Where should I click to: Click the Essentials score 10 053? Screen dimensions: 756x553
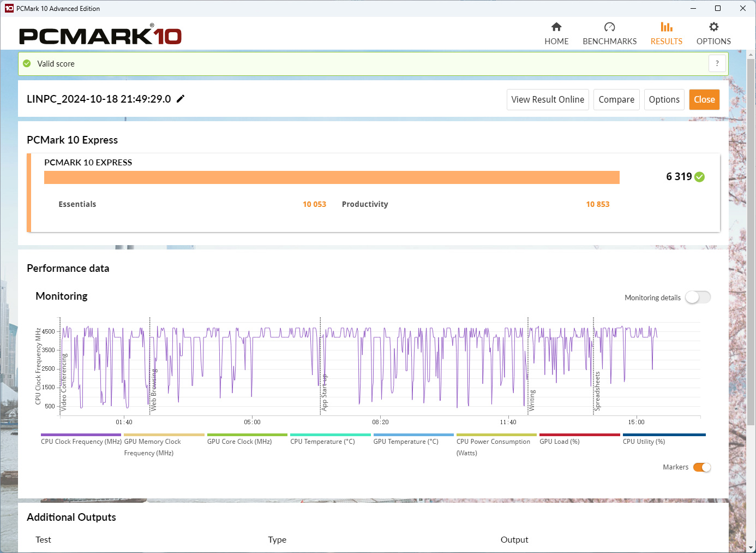tap(314, 204)
